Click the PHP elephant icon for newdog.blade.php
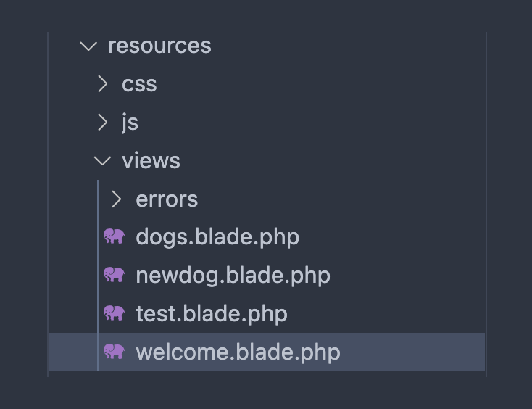 [x=114, y=275]
